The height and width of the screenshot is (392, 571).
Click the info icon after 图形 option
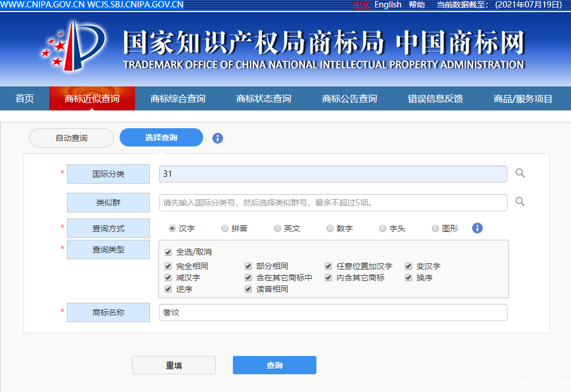(477, 228)
